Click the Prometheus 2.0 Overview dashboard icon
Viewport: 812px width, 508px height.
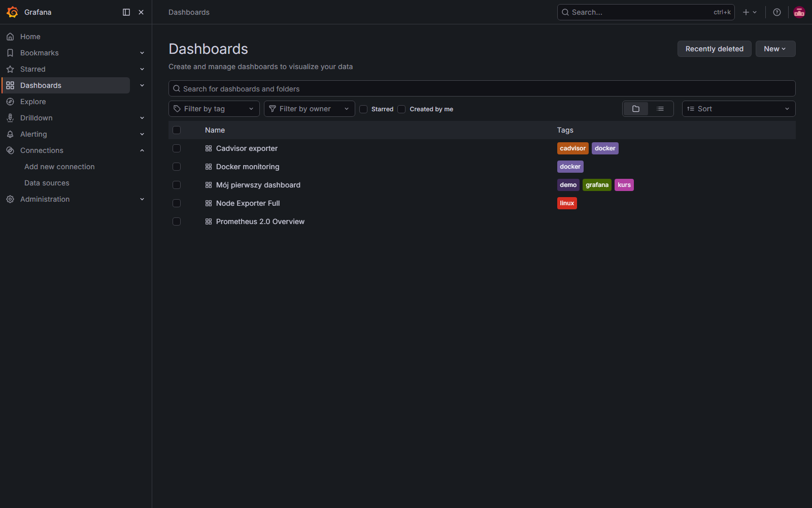209,221
